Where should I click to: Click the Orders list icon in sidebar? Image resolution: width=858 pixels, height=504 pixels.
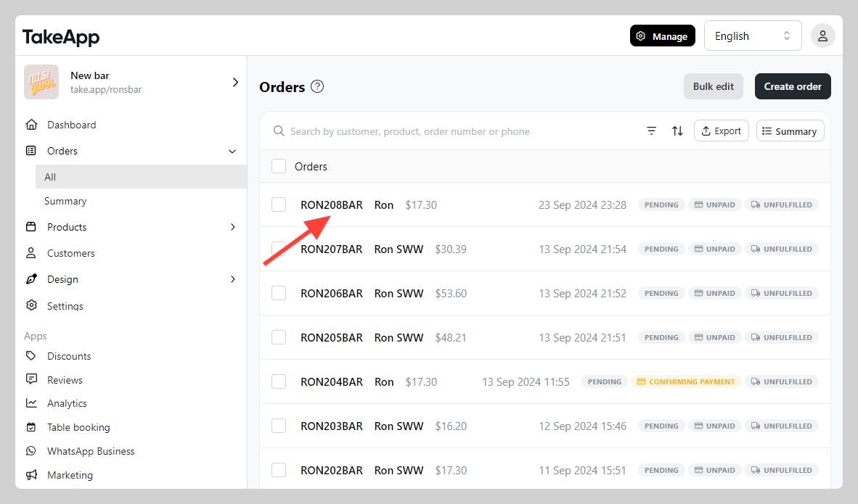[x=31, y=150]
